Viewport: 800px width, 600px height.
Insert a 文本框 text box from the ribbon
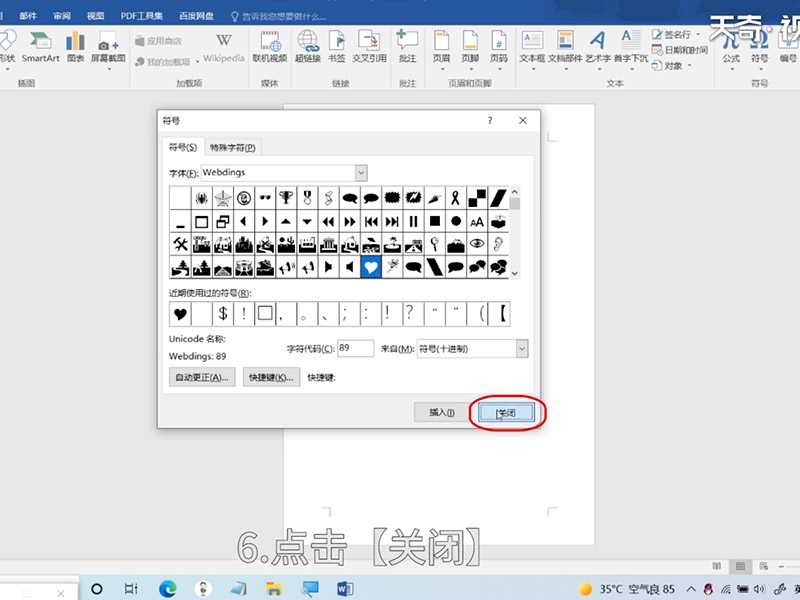(532, 47)
